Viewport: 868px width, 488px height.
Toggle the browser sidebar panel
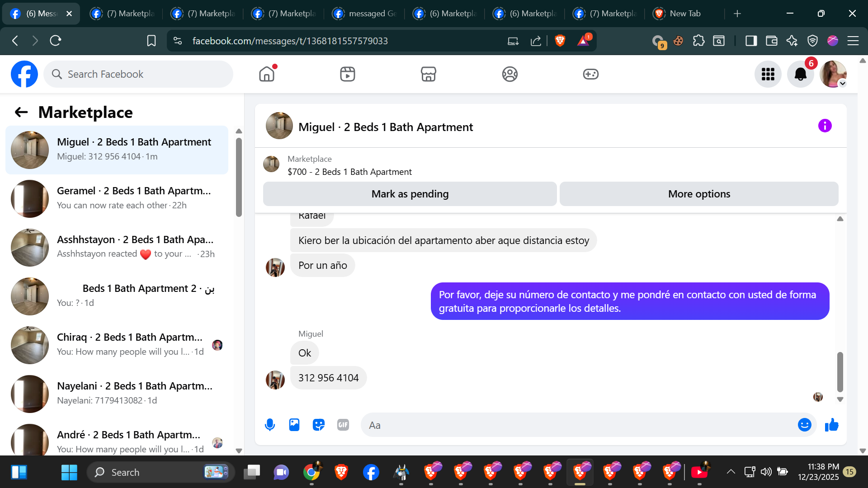(751, 41)
